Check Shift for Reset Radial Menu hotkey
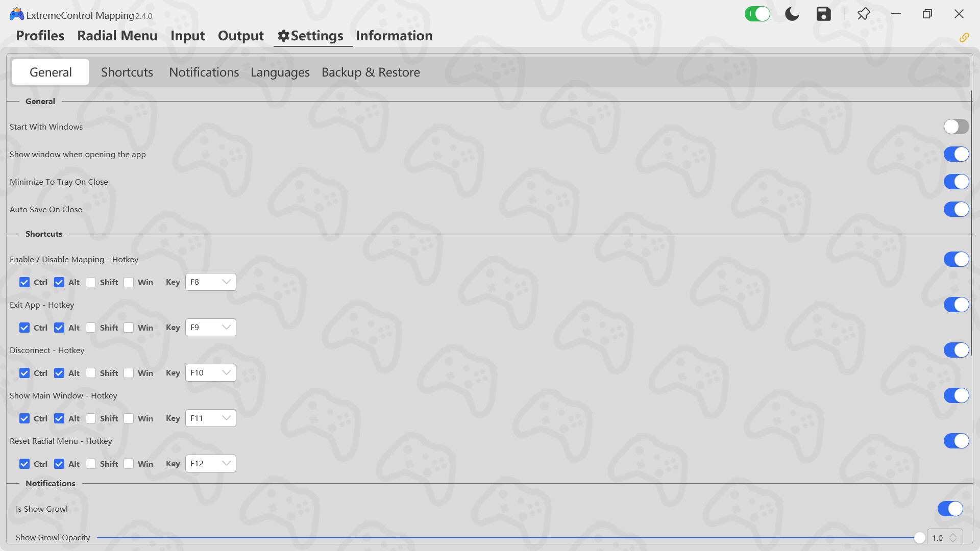This screenshot has width=980, height=551. [x=91, y=464]
